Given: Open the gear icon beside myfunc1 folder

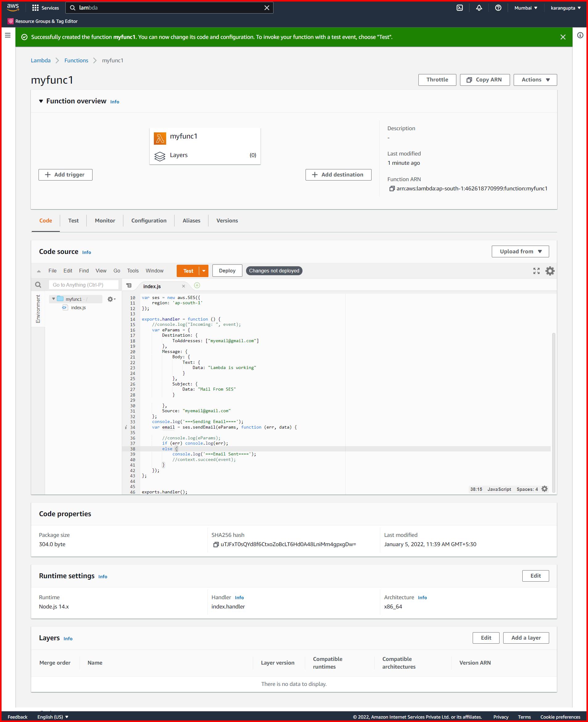Looking at the screenshot, I should pyautogui.click(x=110, y=299).
